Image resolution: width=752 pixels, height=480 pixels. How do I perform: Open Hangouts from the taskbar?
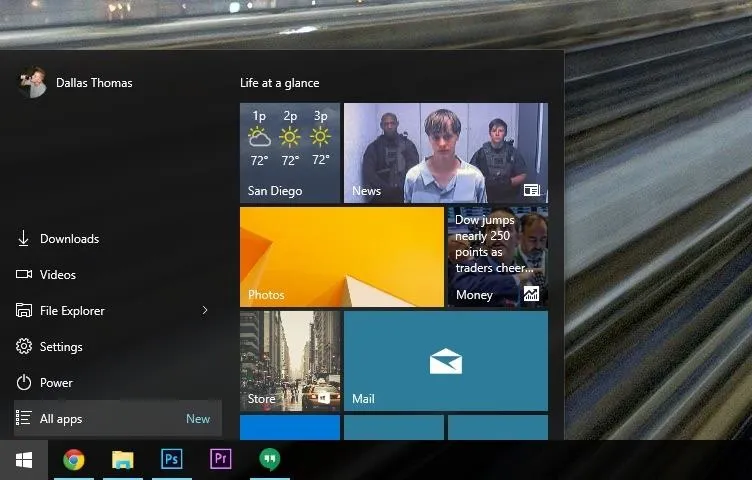pos(270,459)
